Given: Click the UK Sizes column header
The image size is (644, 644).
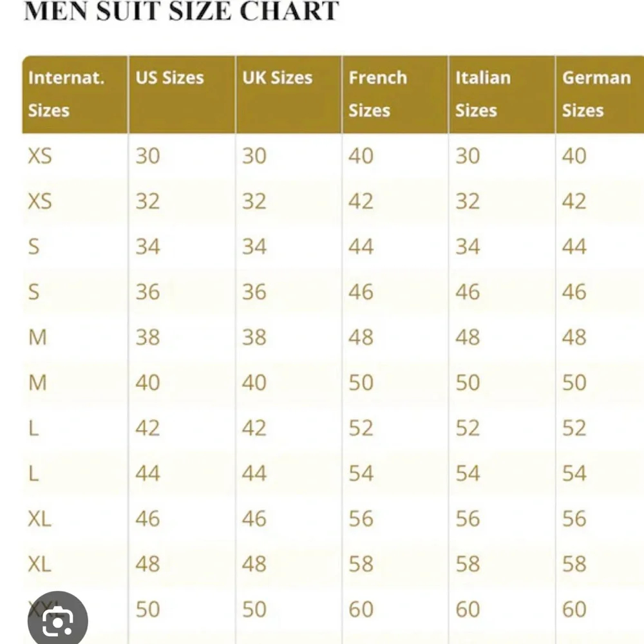Looking at the screenshot, I should [277, 78].
